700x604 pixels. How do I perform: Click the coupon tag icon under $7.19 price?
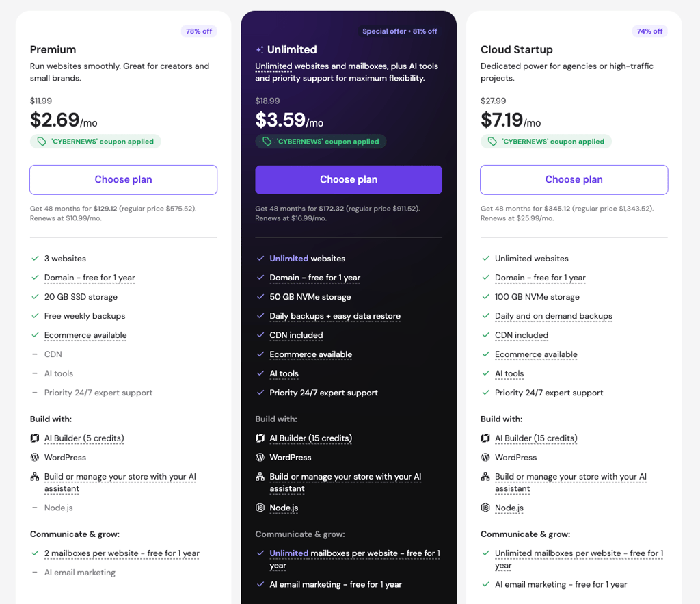(492, 142)
